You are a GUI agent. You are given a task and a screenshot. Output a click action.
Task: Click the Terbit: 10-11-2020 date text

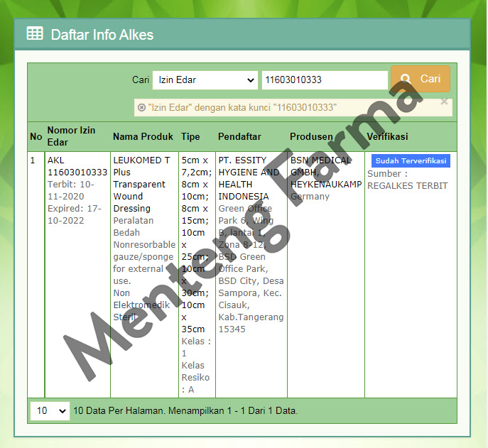[x=71, y=190]
